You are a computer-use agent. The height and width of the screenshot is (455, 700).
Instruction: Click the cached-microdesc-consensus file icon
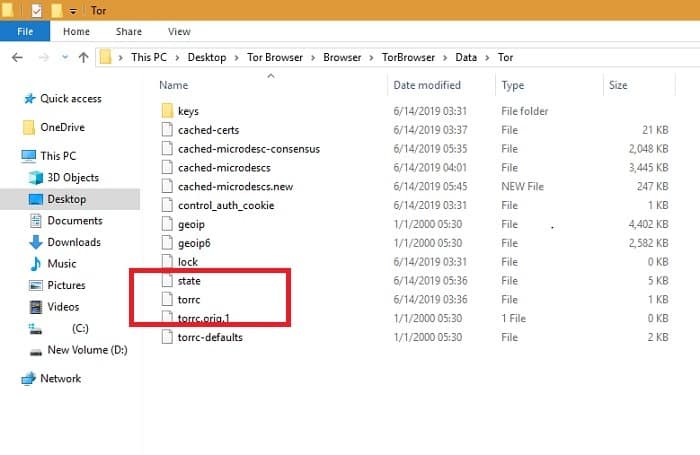[167, 149]
